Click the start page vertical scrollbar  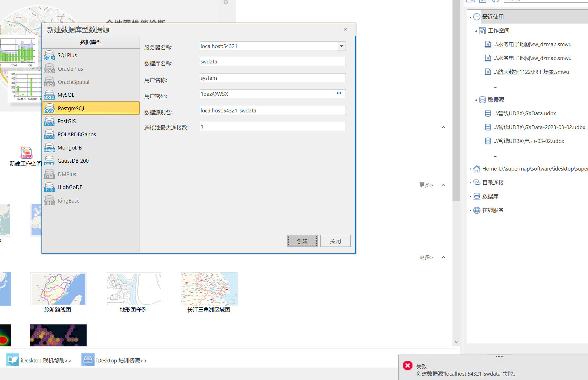coord(456,100)
